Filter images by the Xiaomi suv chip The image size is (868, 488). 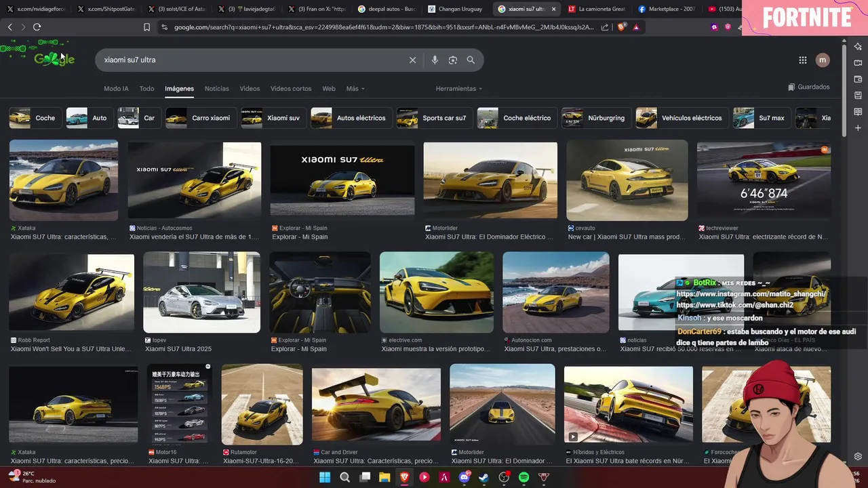click(272, 118)
